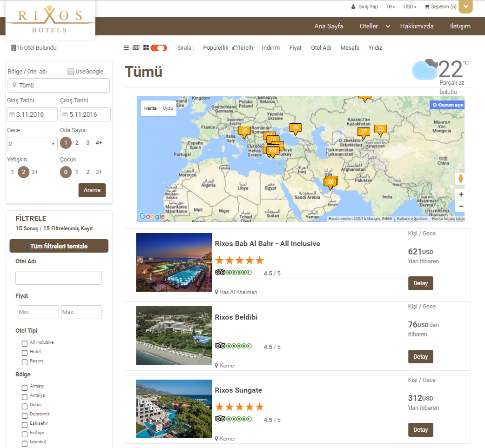Switch map to Harita view
Image resolution: width=485 pixels, height=448 pixels.
pyautogui.click(x=150, y=108)
